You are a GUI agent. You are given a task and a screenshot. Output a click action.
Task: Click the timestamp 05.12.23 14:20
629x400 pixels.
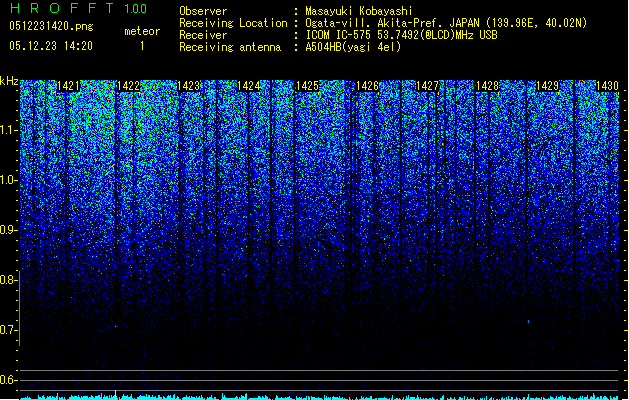coord(51,46)
